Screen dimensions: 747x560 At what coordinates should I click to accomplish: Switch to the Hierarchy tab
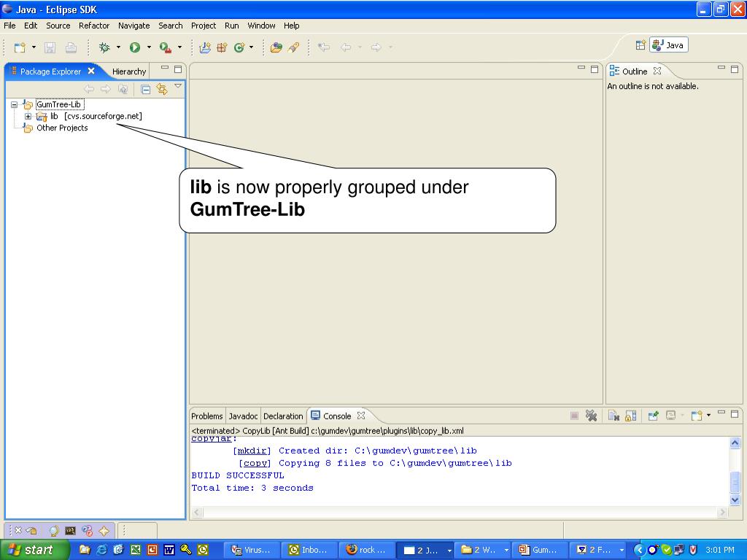point(129,71)
